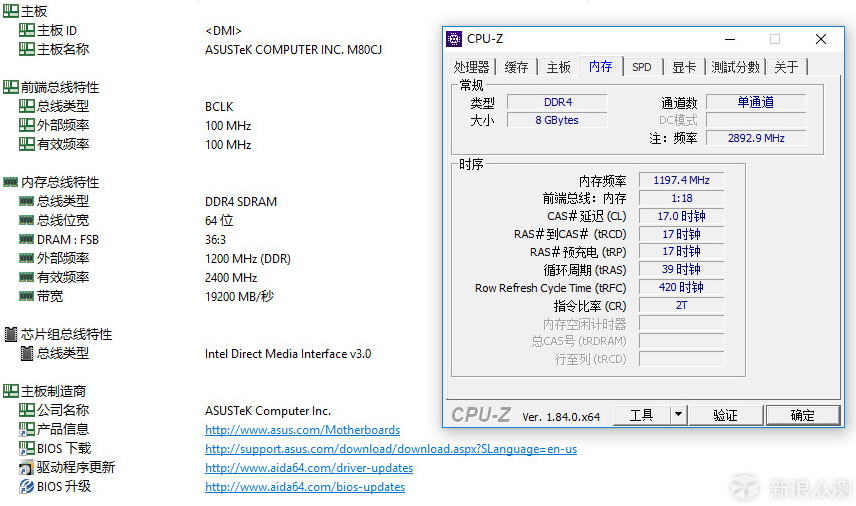This screenshot has width=856, height=506.
Task: Switch to the 处理器 tab
Action: (x=471, y=67)
